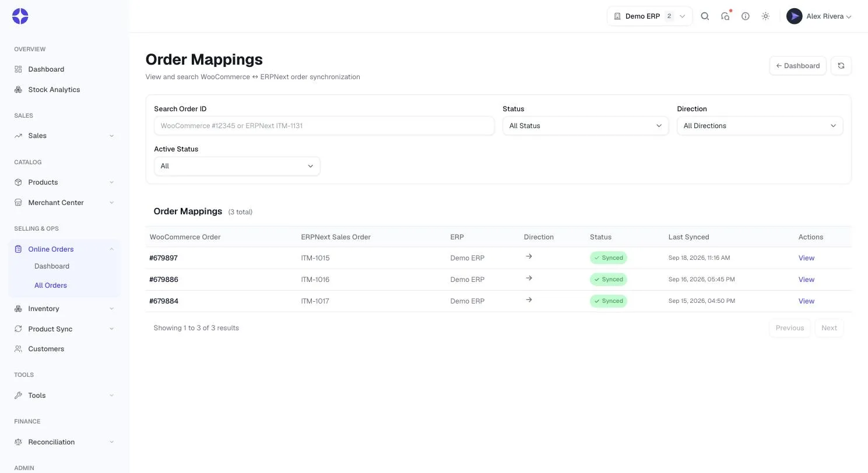
Task: Open the All Directions filter dropdown
Action: [760, 126]
